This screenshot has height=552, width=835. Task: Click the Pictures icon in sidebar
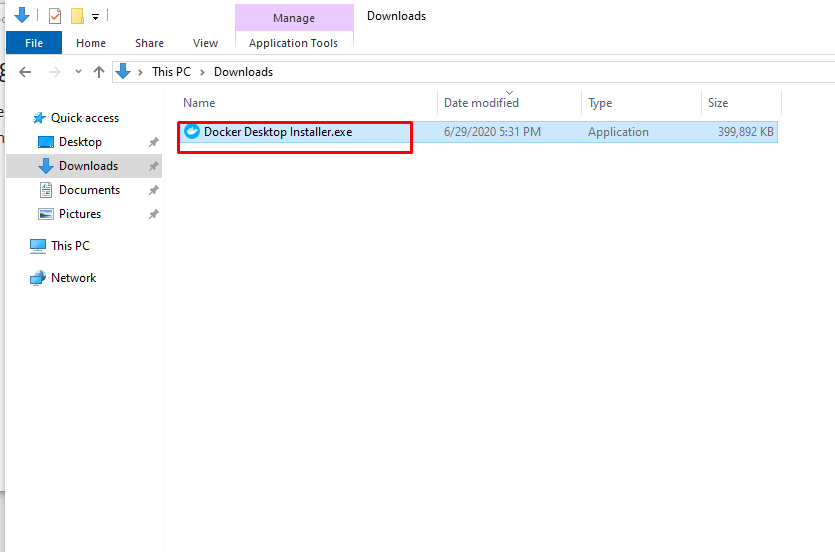point(46,214)
